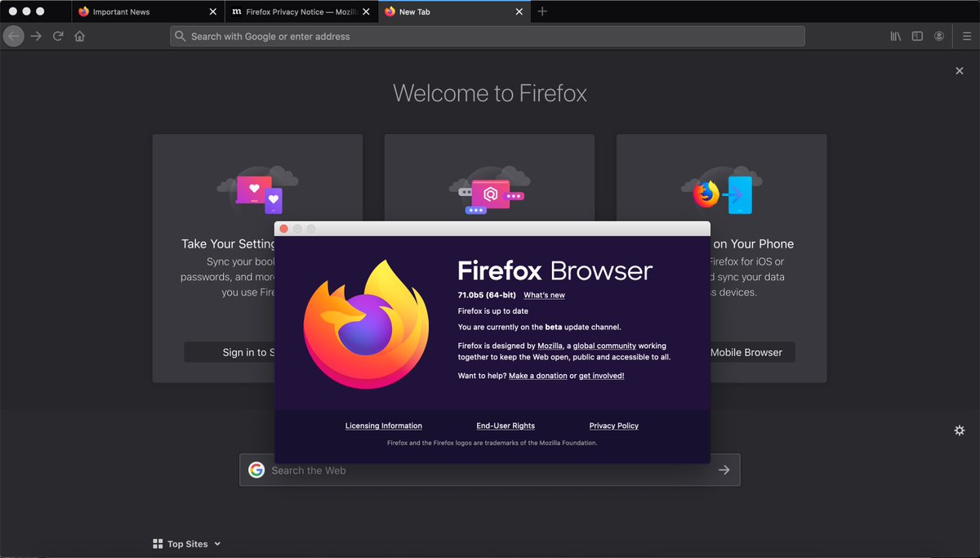Viewport: 980px width, 558px height.
Task: Switch to the Important News tab
Action: pos(148,12)
